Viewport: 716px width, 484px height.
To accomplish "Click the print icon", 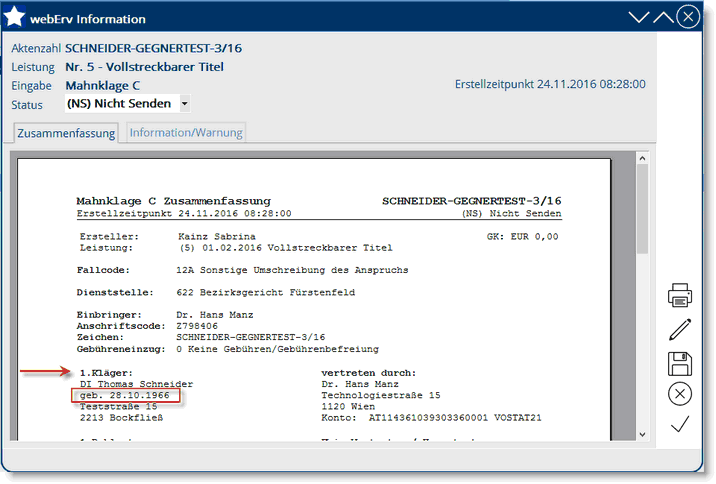I will pyautogui.click(x=679, y=295).
